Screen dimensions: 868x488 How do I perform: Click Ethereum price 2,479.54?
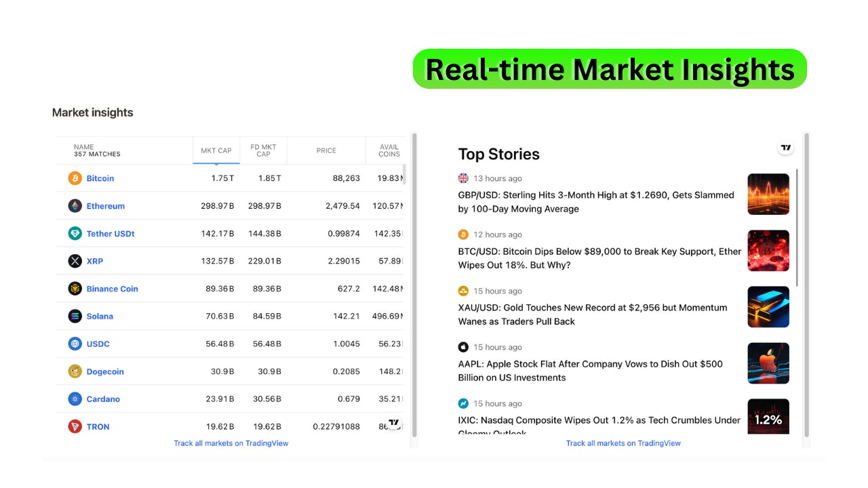(x=342, y=206)
